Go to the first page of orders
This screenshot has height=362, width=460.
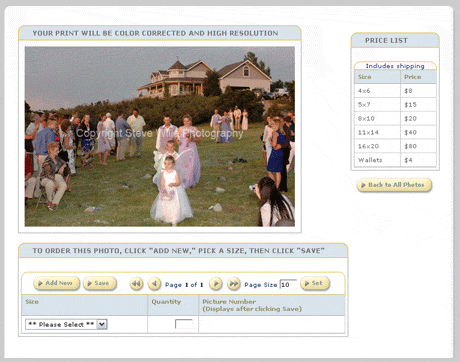point(136,284)
